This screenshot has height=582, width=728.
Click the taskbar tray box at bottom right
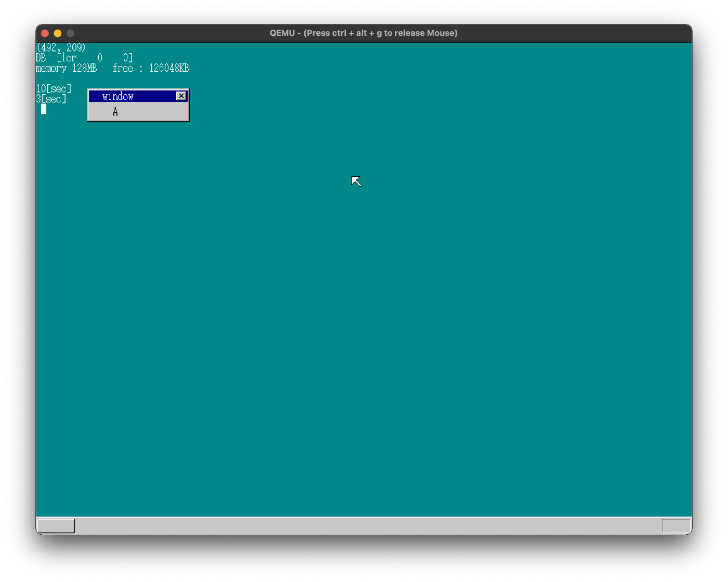point(676,526)
